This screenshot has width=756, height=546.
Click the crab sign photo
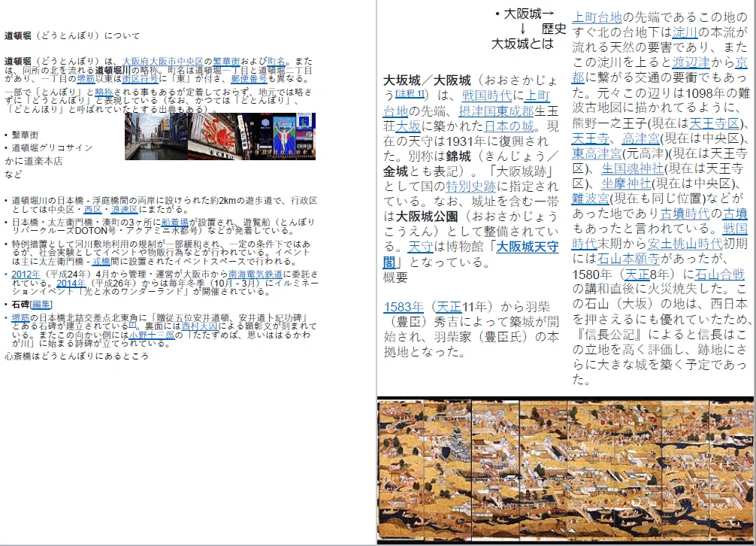point(219,137)
